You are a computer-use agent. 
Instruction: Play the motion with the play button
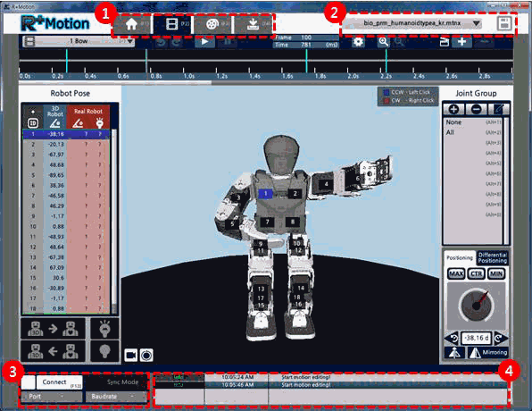point(204,42)
